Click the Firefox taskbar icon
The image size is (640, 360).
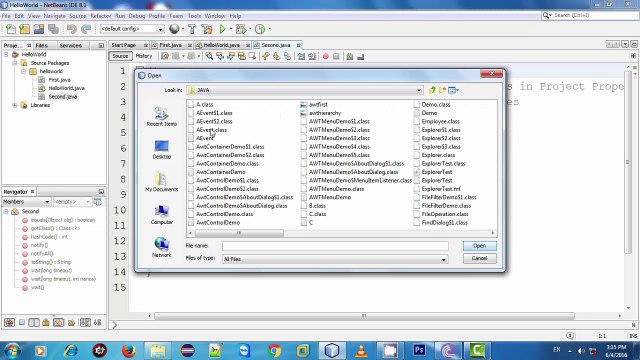coord(129,351)
